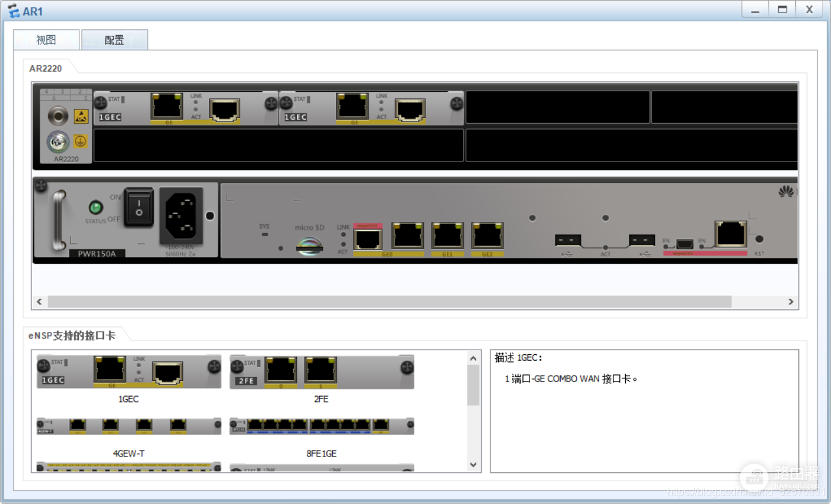Click the 4GEW-T card name label

tap(128, 453)
